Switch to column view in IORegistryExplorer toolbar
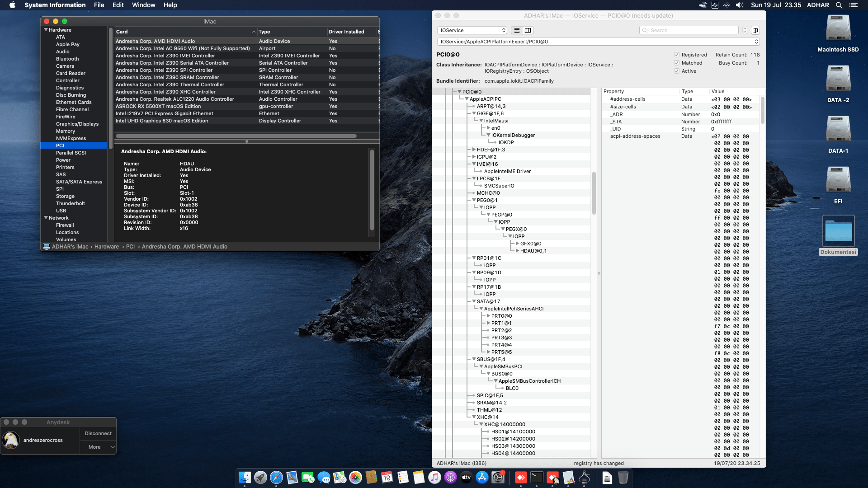Viewport: 868px width, 488px height. pyautogui.click(x=528, y=30)
